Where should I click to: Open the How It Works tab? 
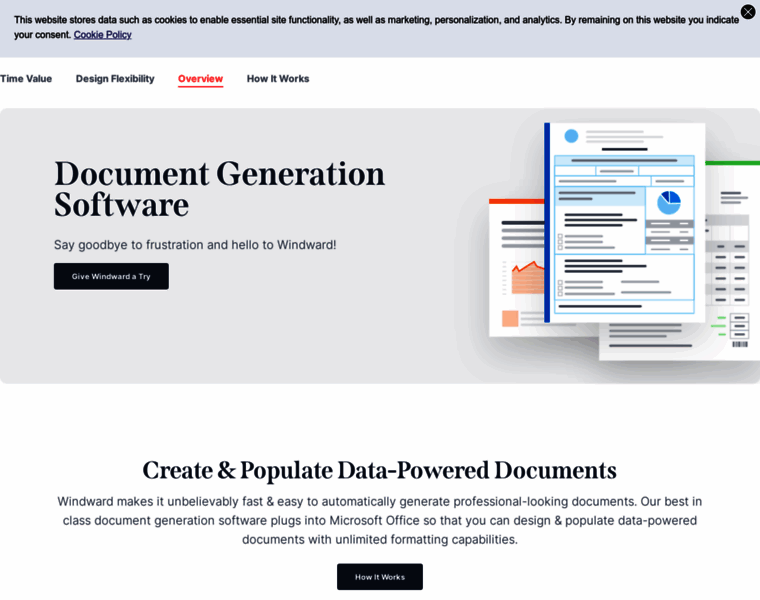click(x=278, y=79)
